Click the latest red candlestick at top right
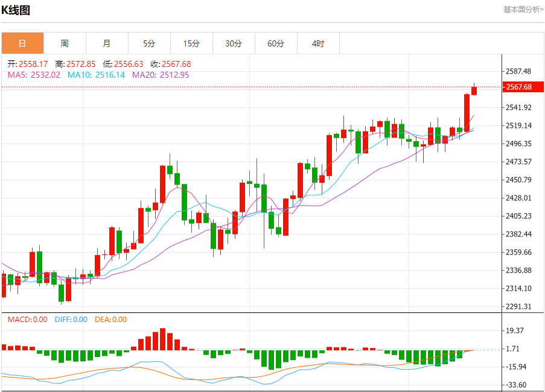 (474, 90)
